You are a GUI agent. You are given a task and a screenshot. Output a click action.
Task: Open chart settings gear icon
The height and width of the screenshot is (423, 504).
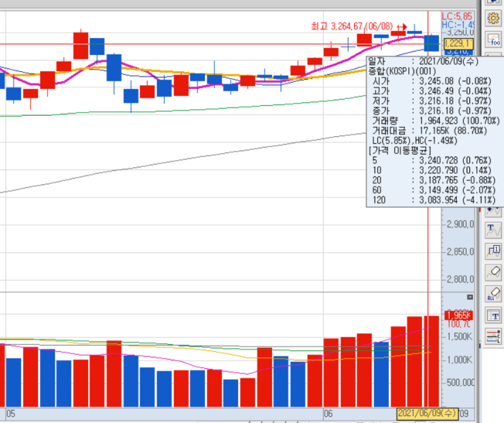click(493, 18)
